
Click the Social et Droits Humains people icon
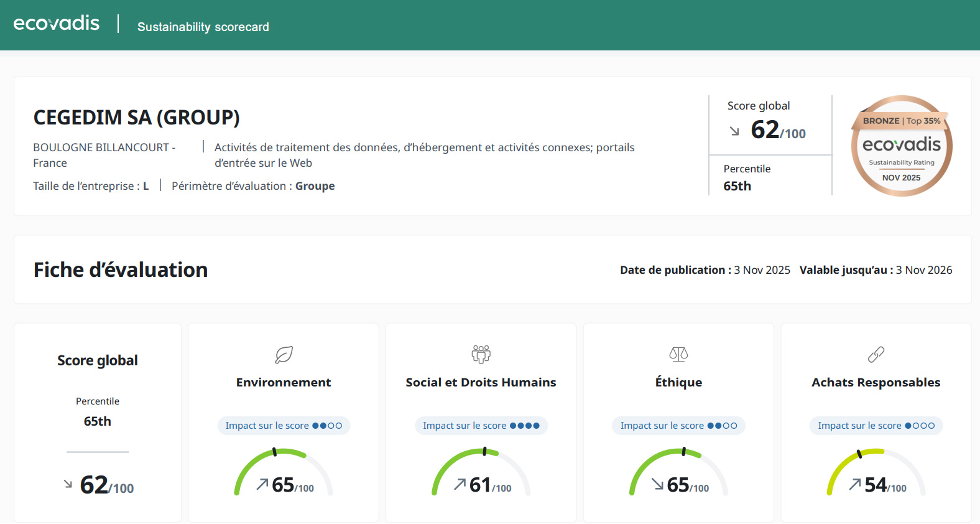pos(481,354)
